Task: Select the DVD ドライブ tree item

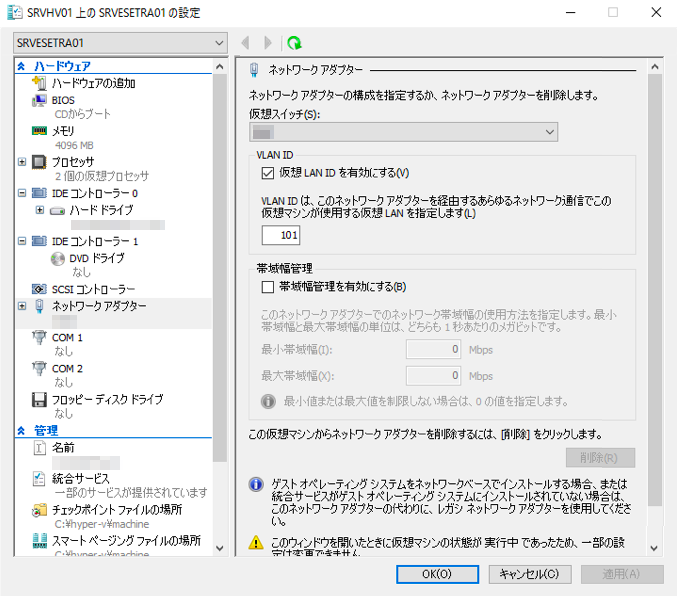Action: (x=97, y=258)
